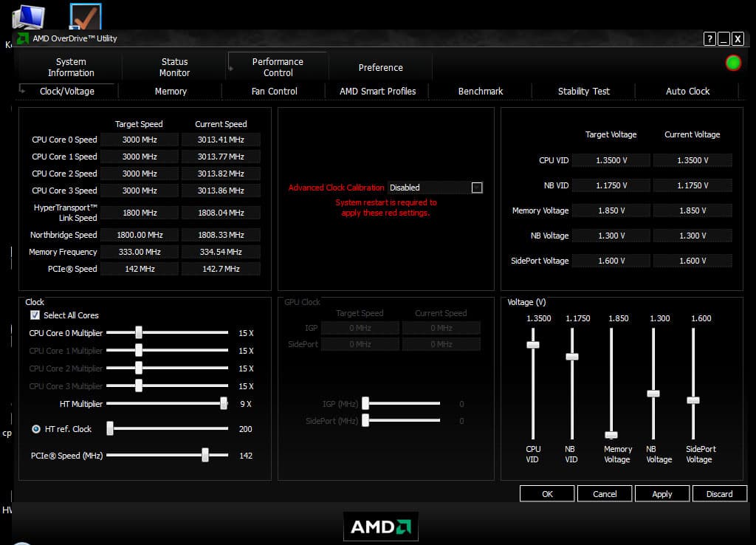Click the HT ref clock value 200

click(245, 429)
